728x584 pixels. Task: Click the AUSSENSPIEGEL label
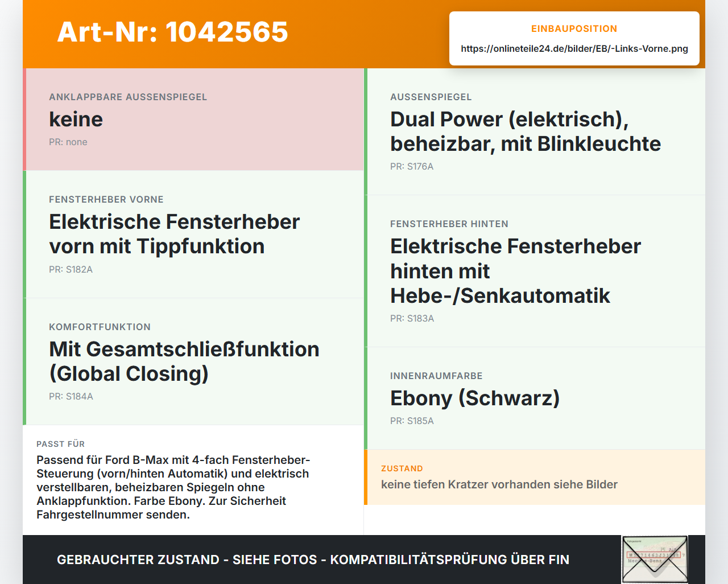pos(431,97)
